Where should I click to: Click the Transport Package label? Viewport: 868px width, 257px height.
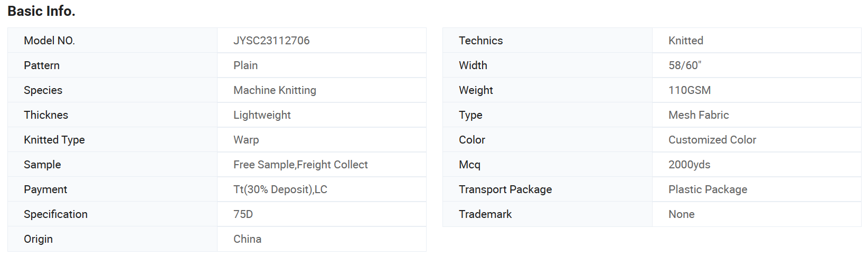point(505,189)
